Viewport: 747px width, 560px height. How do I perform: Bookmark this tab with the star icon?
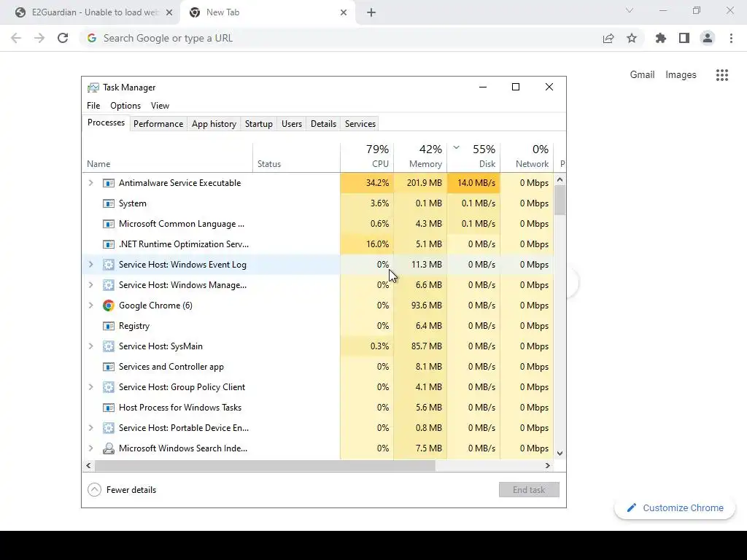[x=632, y=38]
